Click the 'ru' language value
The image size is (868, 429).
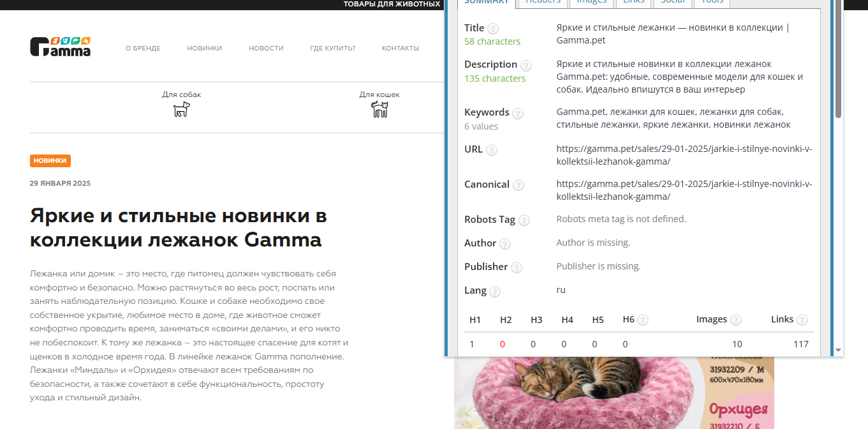(561, 290)
